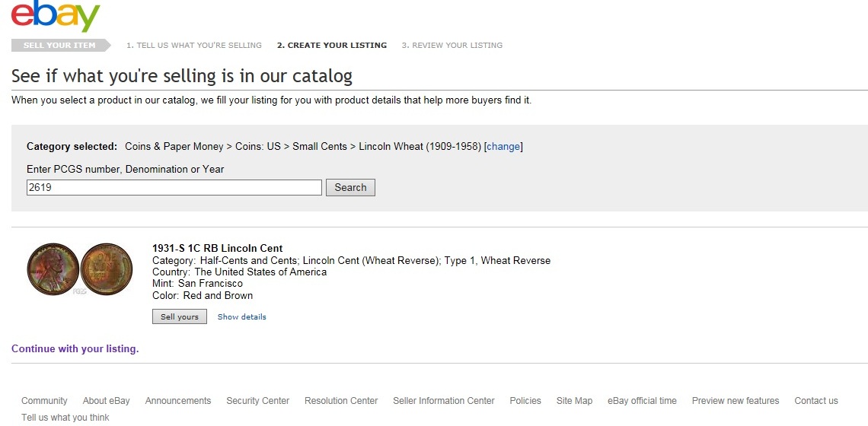View the Site Map link
The image size is (868, 426).
click(574, 401)
